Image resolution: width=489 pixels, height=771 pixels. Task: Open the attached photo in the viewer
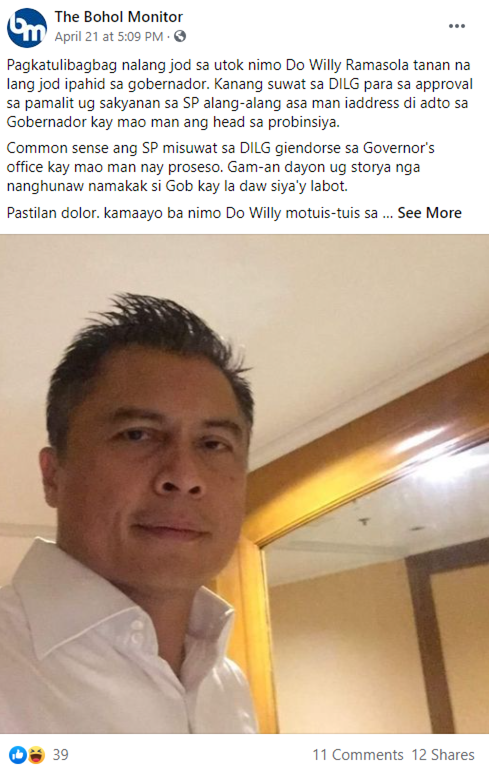click(x=244, y=484)
